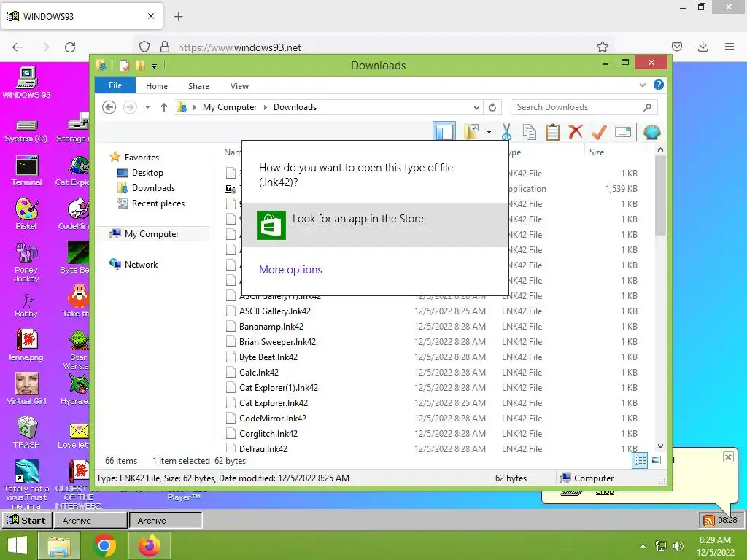Switch to Firefox on the taskbar
747x560 pixels.
click(150, 545)
